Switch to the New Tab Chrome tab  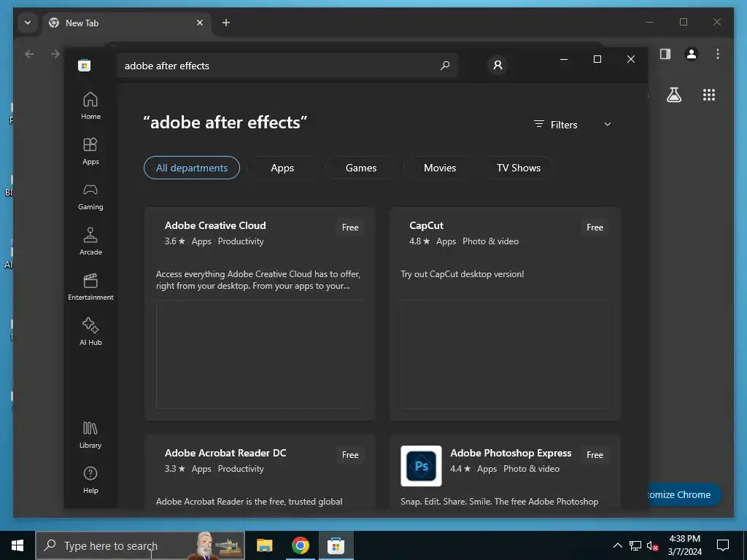[126, 23]
